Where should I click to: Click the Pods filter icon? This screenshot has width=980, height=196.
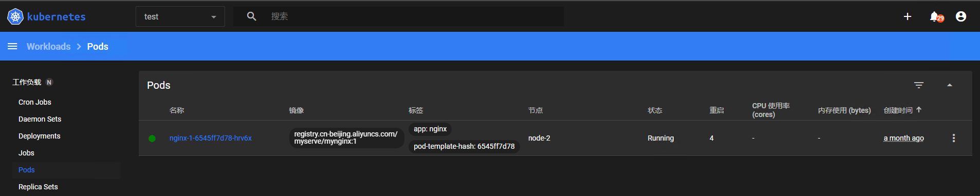(x=919, y=85)
